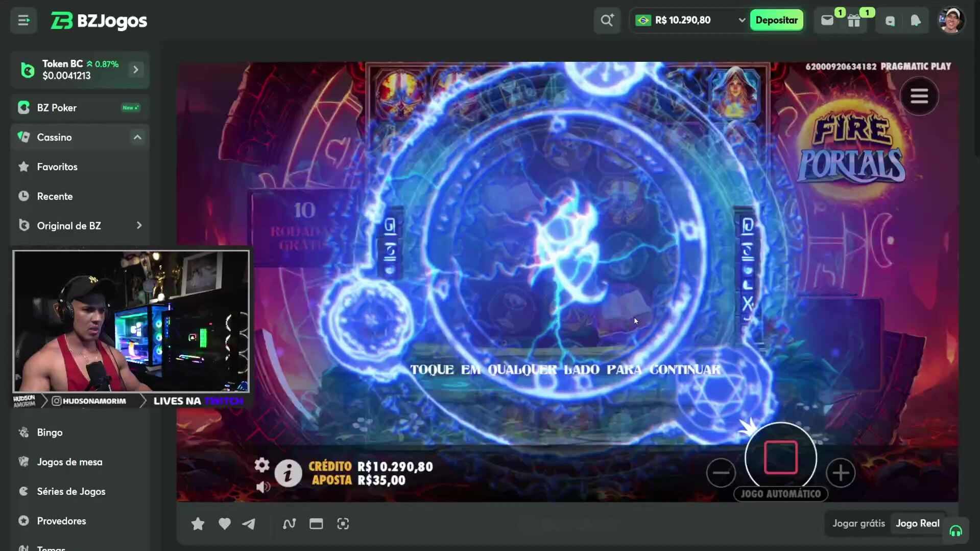Open the Token BC price card
The width and height of the screenshot is (980, 551).
[80, 70]
